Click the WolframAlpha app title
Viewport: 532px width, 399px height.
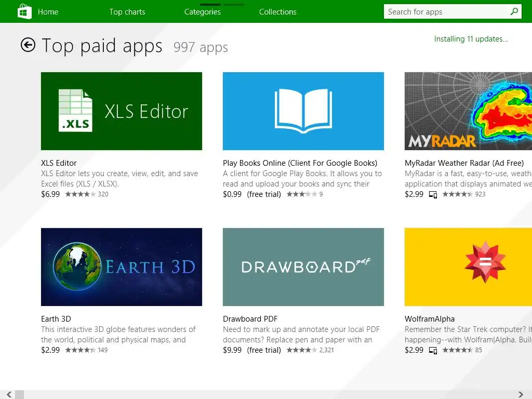[x=430, y=319]
